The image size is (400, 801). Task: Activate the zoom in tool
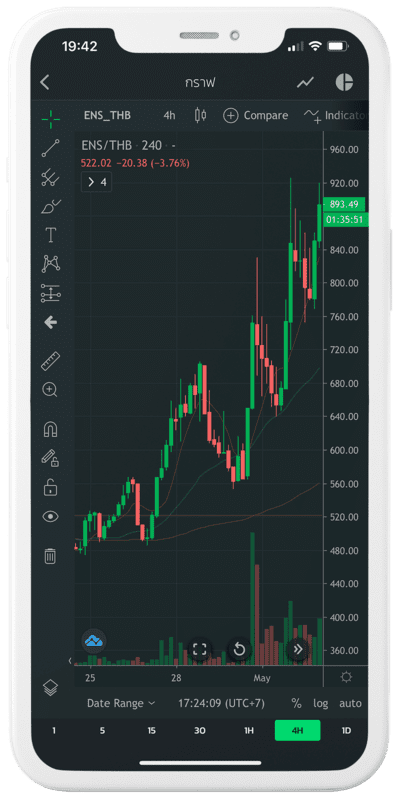(50, 390)
